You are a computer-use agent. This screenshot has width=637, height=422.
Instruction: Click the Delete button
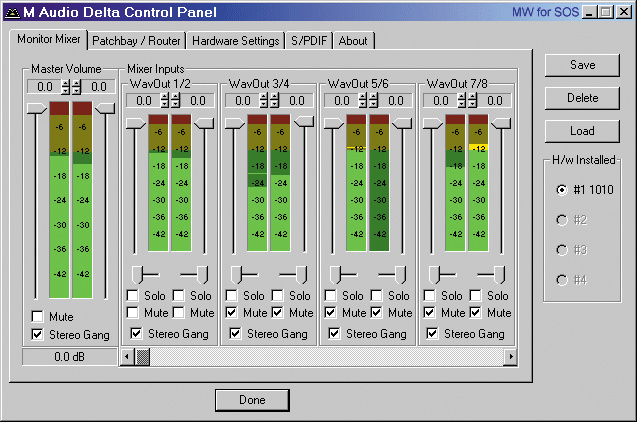click(582, 98)
